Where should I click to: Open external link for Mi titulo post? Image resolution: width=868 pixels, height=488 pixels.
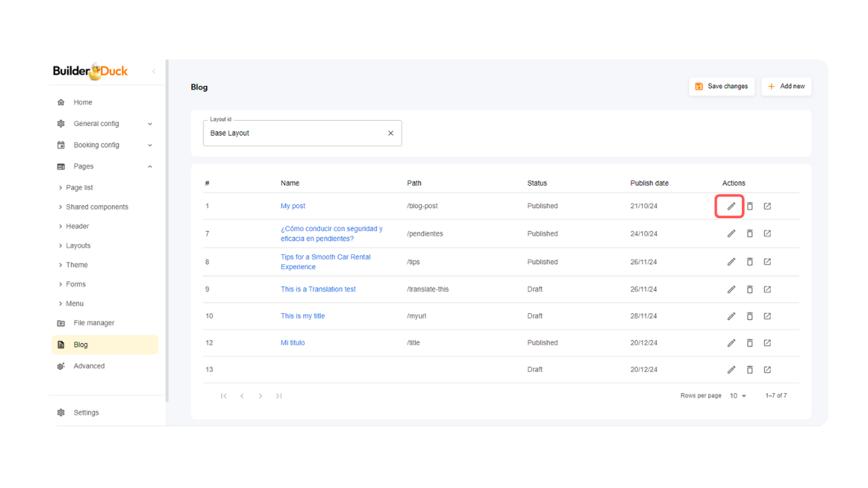[767, 343]
